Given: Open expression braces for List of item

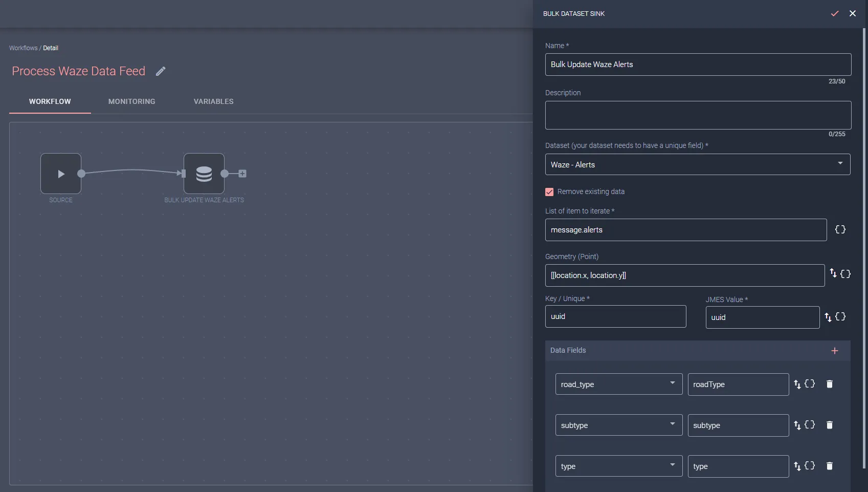Looking at the screenshot, I should tap(840, 229).
